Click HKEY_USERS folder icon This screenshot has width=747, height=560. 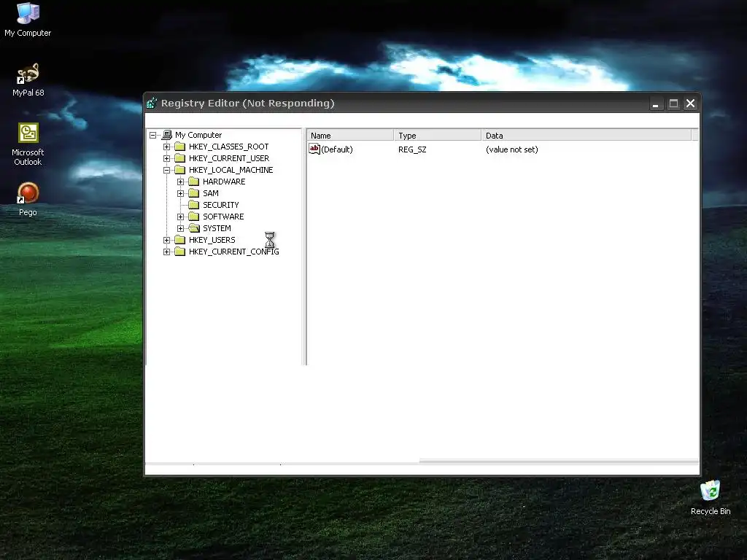[x=179, y=239]
